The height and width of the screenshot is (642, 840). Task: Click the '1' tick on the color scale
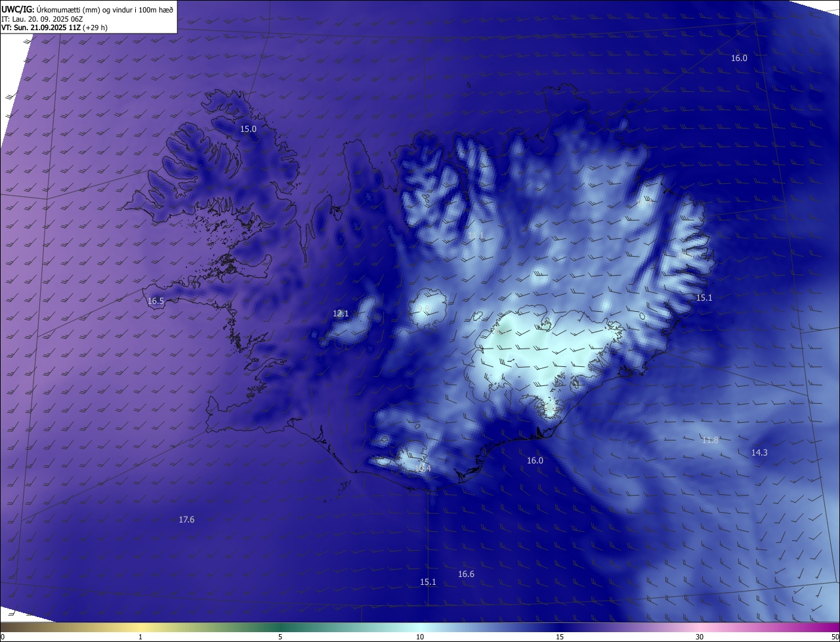[141, 637]
